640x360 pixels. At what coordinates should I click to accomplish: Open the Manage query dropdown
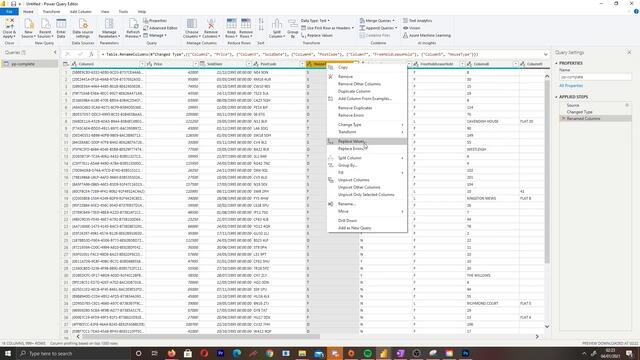(155, 36)
